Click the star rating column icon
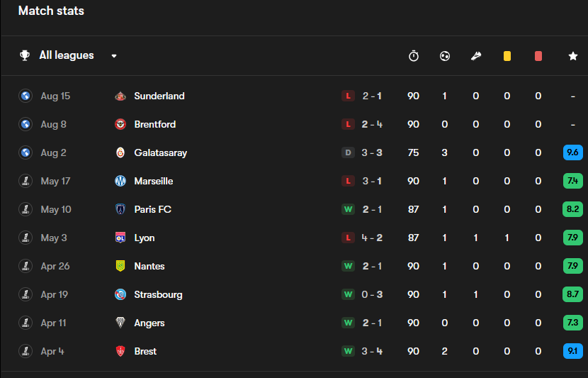 (x=573, y=56)
